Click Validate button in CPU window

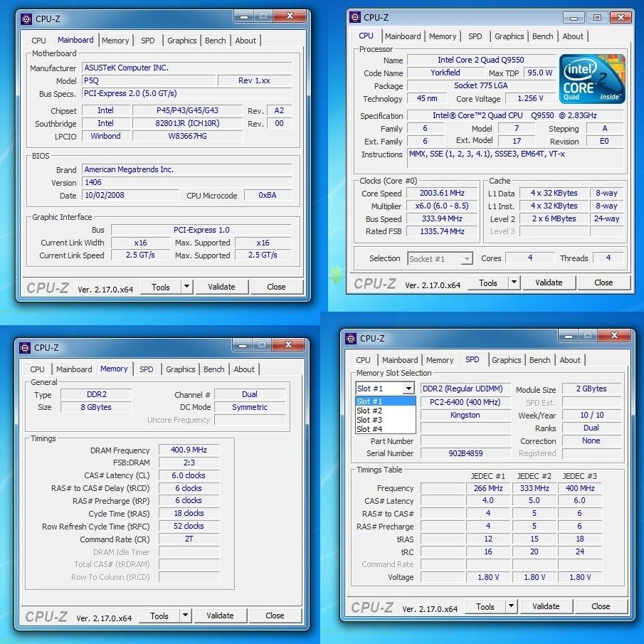click(549, 283)
